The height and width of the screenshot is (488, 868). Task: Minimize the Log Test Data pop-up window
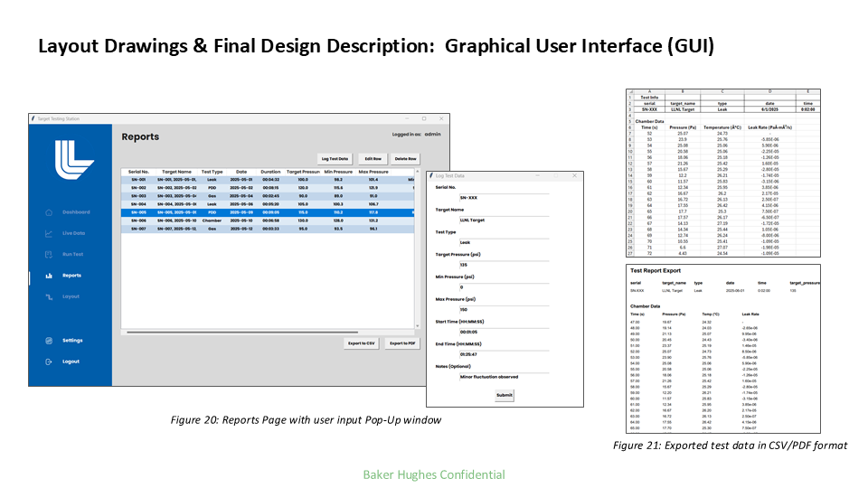click(536, 175)
